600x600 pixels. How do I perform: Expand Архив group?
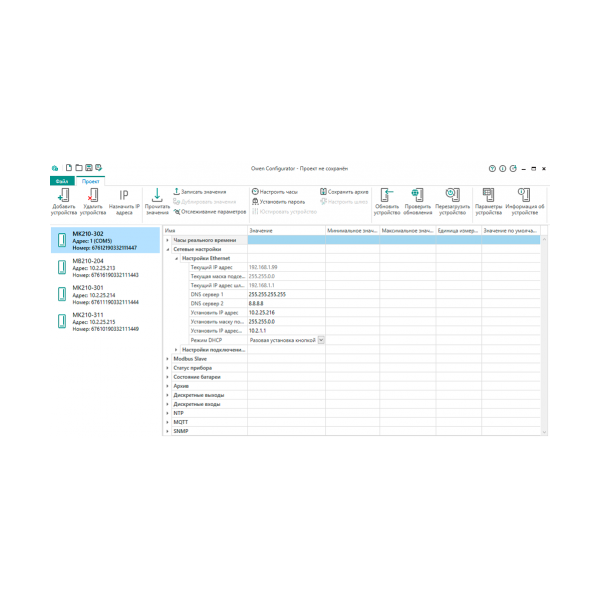pos(167,386)
